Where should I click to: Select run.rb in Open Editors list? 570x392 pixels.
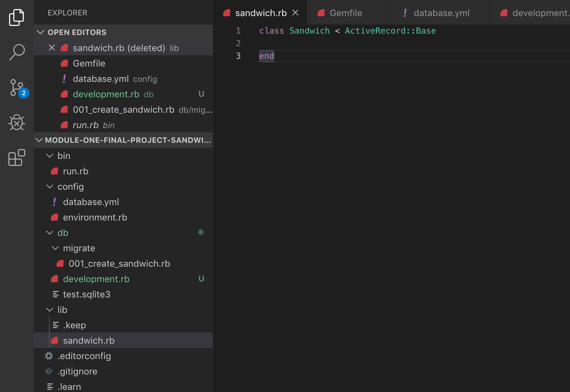pyautogui.click(x=86, y=125)
